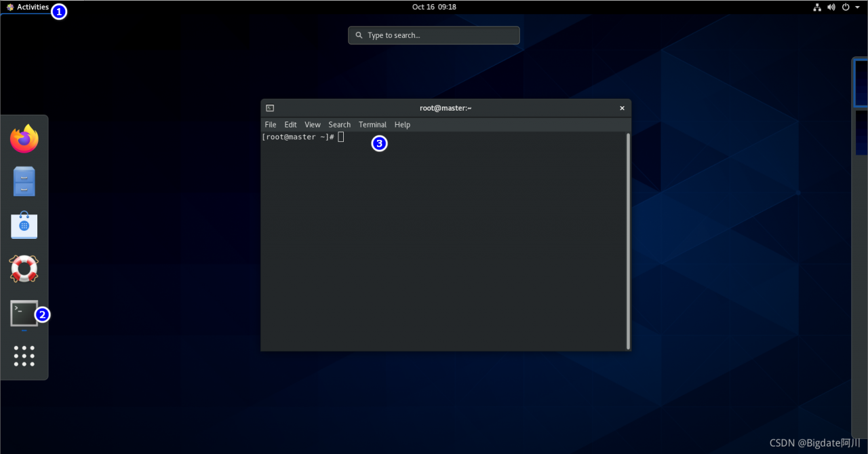
Task: Open the Help lifebuoy icon
Action: pos(24,269)
